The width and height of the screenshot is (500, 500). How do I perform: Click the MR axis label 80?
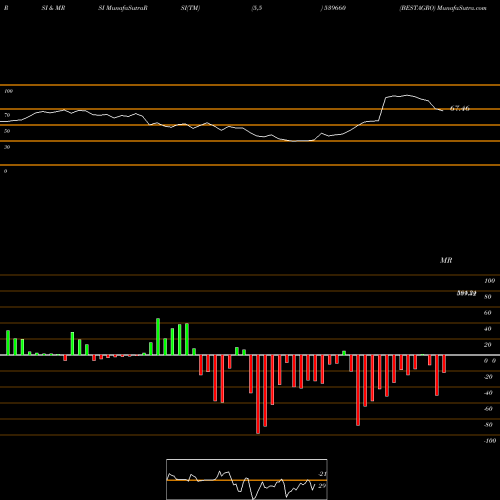[488, 297]
